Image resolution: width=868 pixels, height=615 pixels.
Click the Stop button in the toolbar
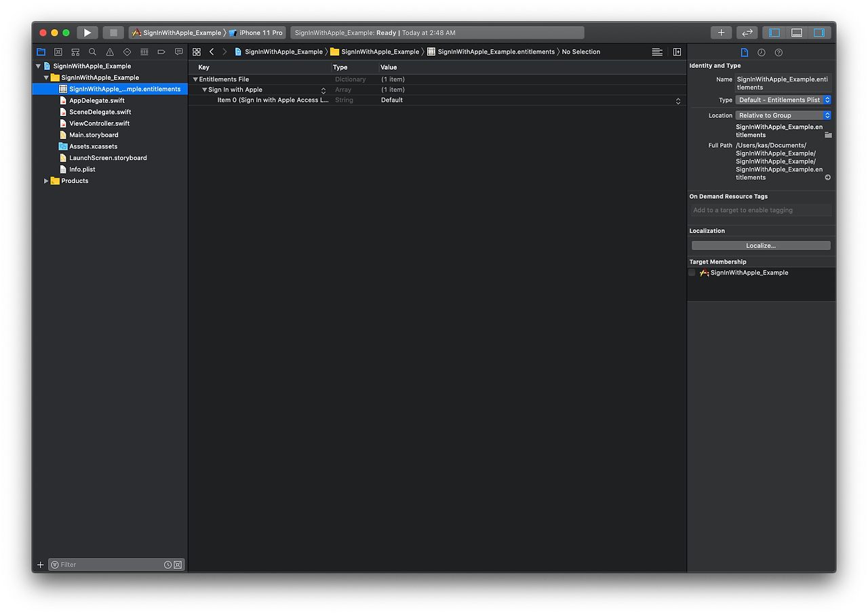point(113,33)
